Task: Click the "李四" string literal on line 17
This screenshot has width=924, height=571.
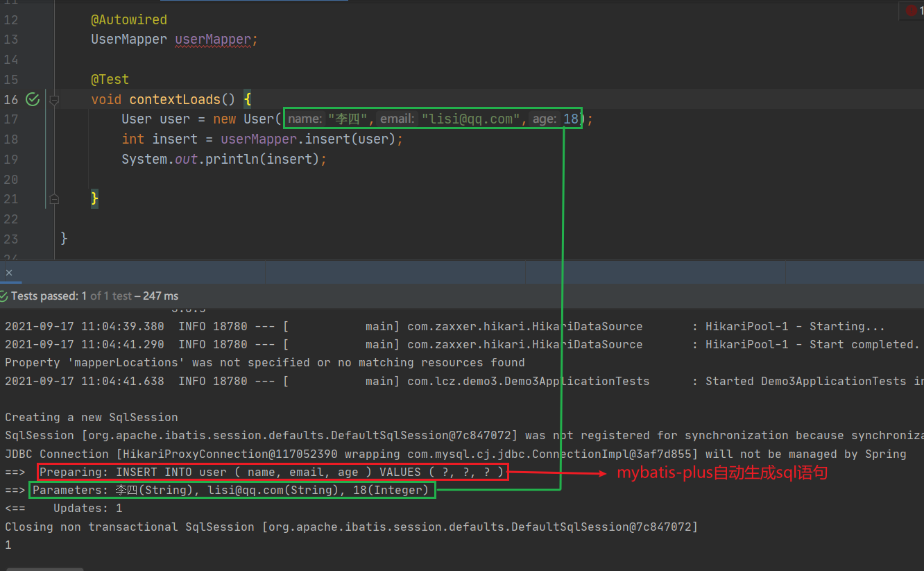Action: click(x=348, y=119)
